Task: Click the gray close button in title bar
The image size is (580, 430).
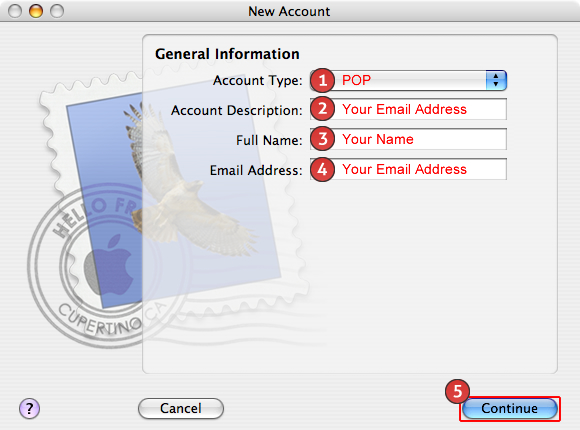Action: tap(15, 11)
